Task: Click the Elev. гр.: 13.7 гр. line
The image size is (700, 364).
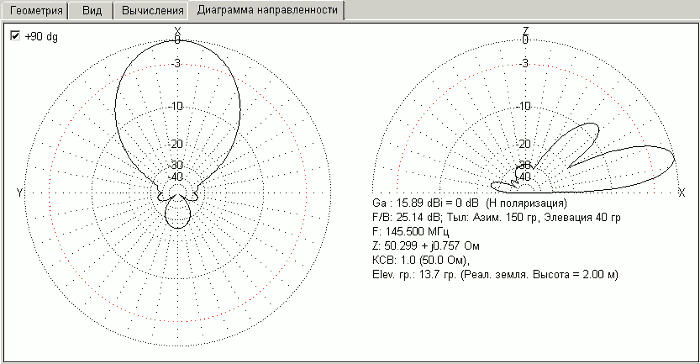Action: click(x=495, y=275)
